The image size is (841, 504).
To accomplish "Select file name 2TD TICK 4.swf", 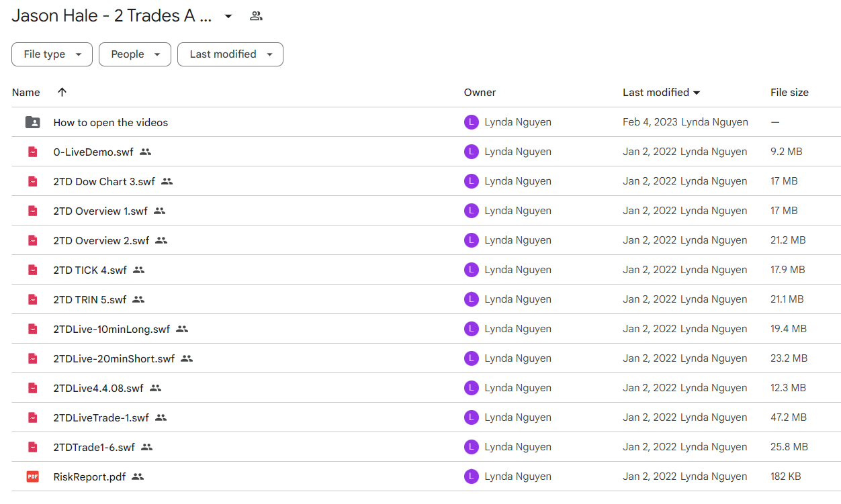I will [x=90, y=270].
